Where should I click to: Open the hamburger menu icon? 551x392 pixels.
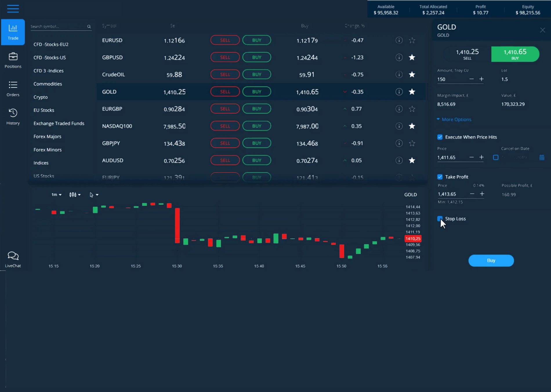[13, 9]
